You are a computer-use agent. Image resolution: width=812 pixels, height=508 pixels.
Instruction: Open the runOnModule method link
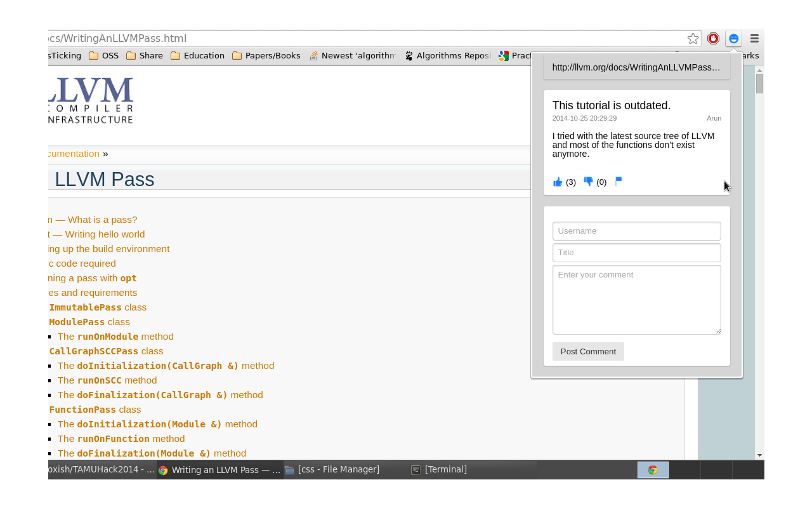click(x=115, y=337)
